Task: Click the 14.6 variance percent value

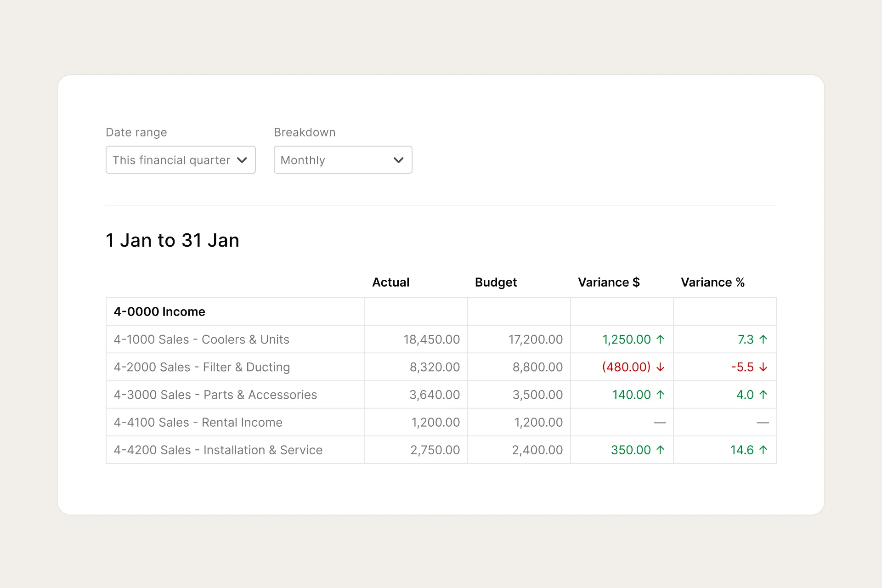Action: (742, 450)
